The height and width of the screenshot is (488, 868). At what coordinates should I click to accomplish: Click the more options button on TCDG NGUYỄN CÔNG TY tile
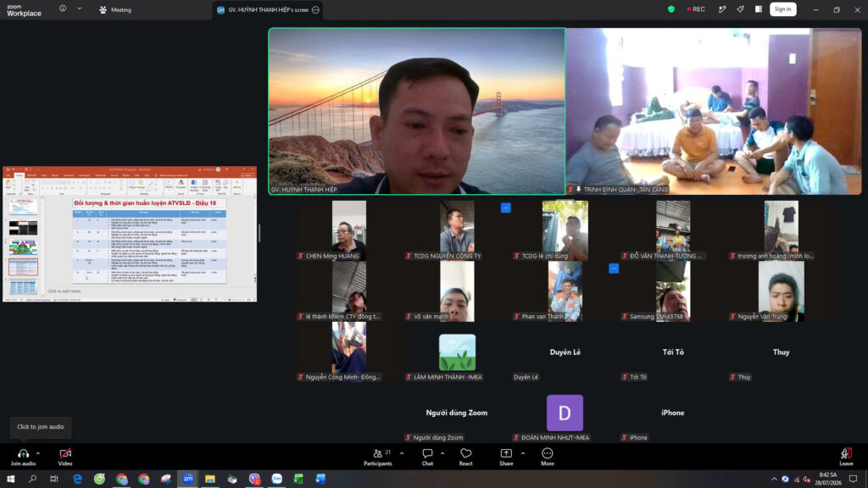(505, 208)
